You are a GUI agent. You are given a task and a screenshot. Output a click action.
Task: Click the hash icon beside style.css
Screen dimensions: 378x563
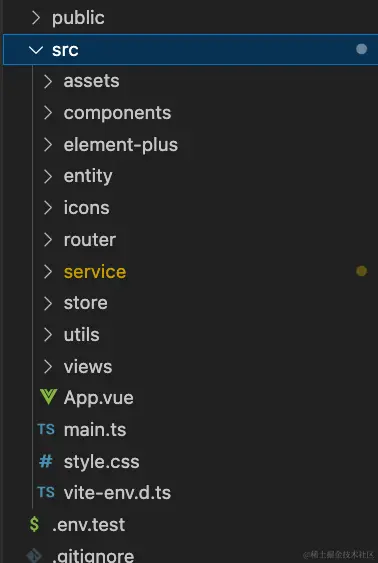pos(46,461)
